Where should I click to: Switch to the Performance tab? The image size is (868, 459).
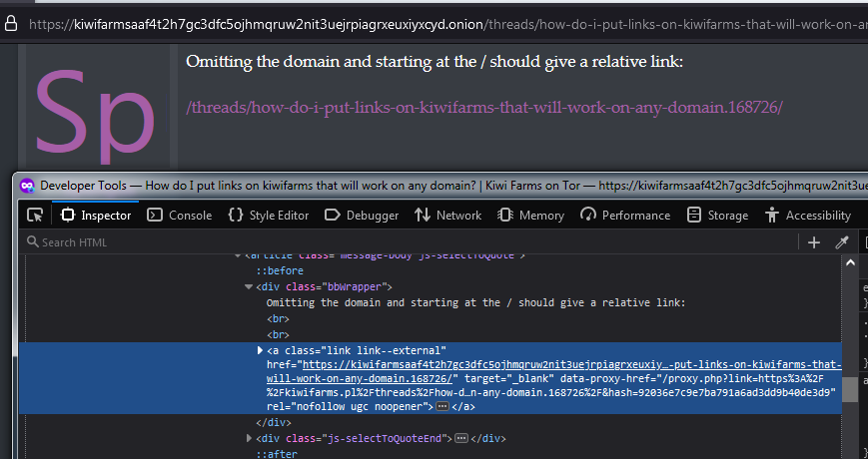625,216
